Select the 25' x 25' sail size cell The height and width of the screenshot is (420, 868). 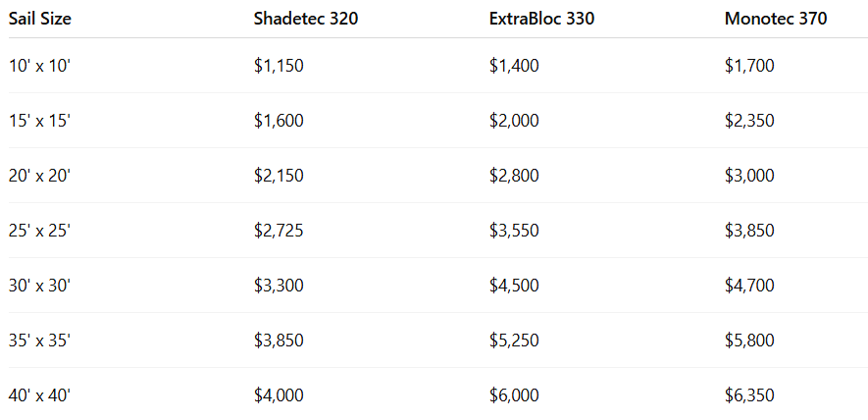pos(40,231)
